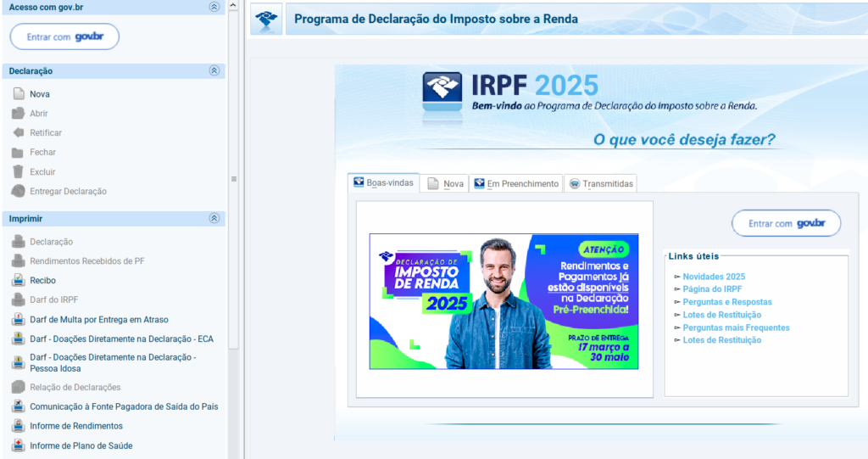Open the Nova tab
Image resolution: width=868 pixels, height=459 pixels.
[445, 183]
